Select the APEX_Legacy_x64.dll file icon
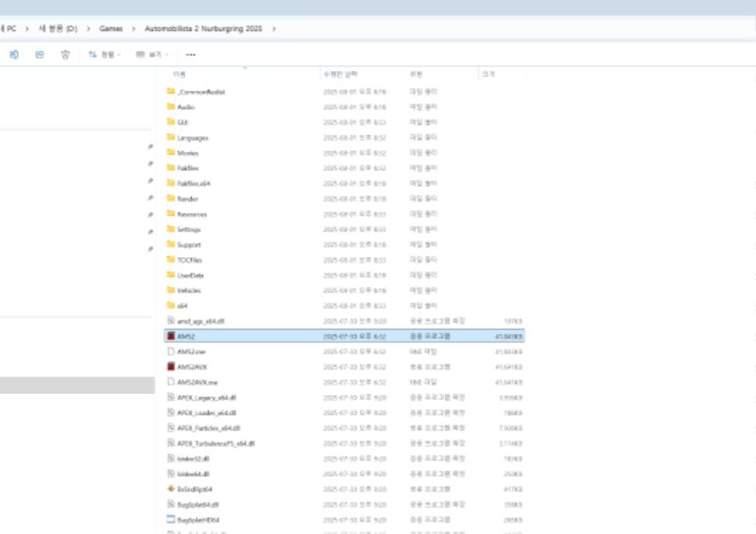 [x=171, y=397]
